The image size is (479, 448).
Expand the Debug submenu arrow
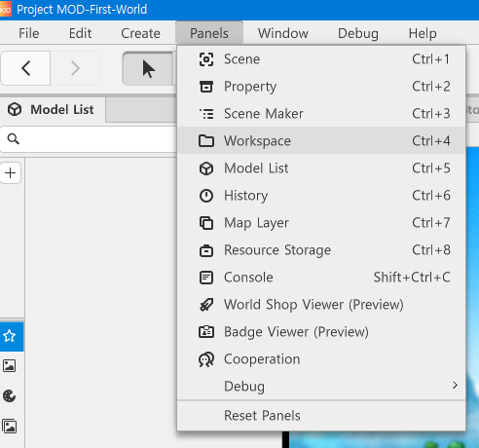tap(455, 386)
